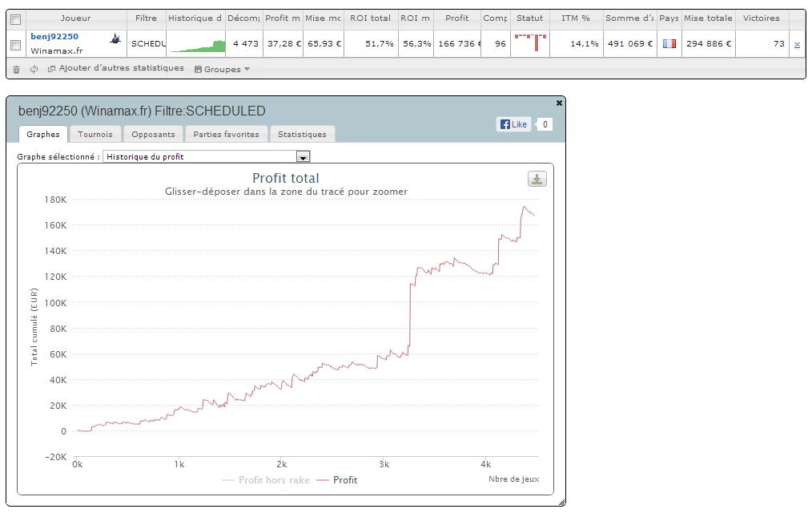The width and height of the screenshot is (812, 513).
Task: Sort by the Victoires column header
Action: (762, 18)
